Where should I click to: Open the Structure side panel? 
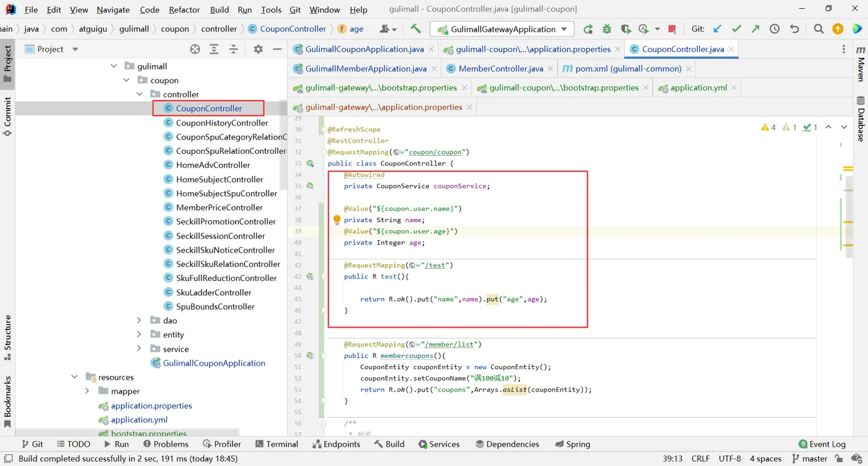pyautogui.click(x=7, y=338)
